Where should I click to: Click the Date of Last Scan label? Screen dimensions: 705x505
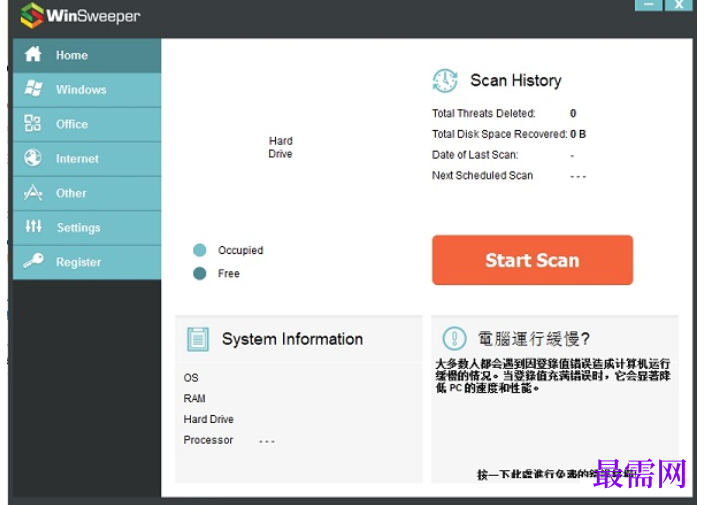[x=475, y=155]
